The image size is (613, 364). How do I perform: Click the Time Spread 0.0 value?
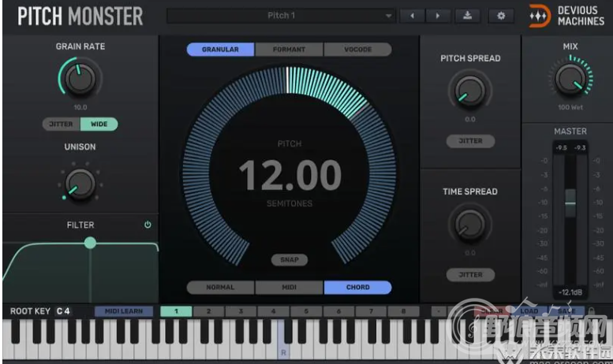(x=470, y=253)
